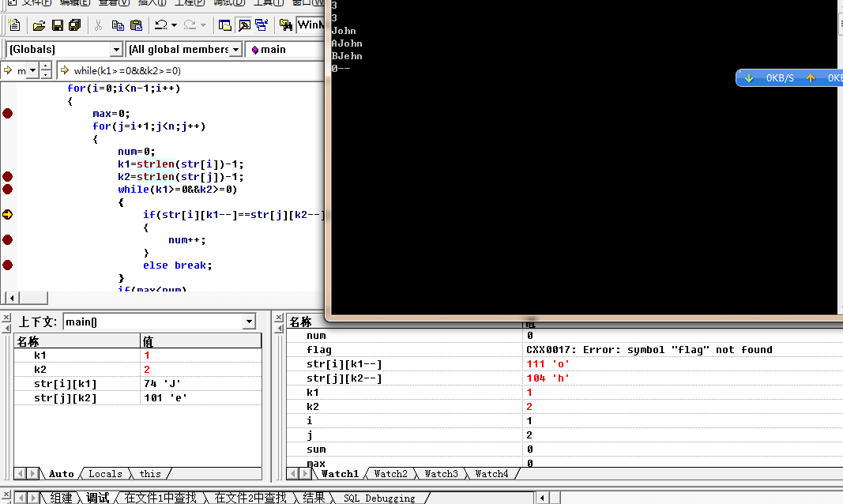Toggle breakpoint at else break line

coord(8,265)
